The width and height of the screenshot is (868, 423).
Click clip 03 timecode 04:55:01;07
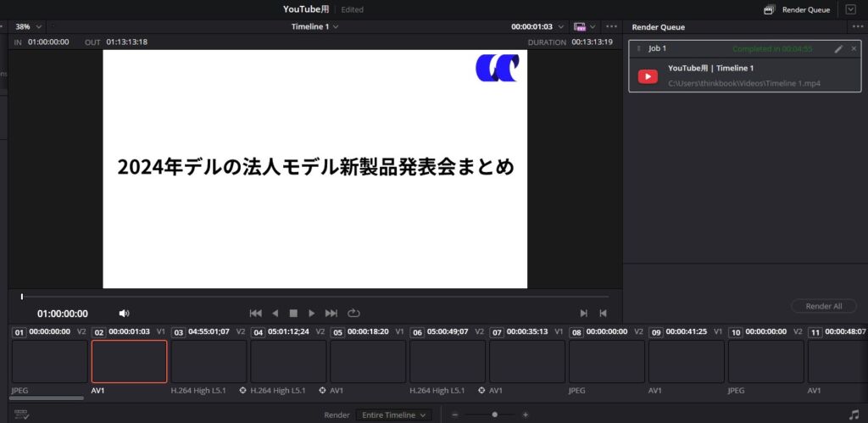(209, 331)
